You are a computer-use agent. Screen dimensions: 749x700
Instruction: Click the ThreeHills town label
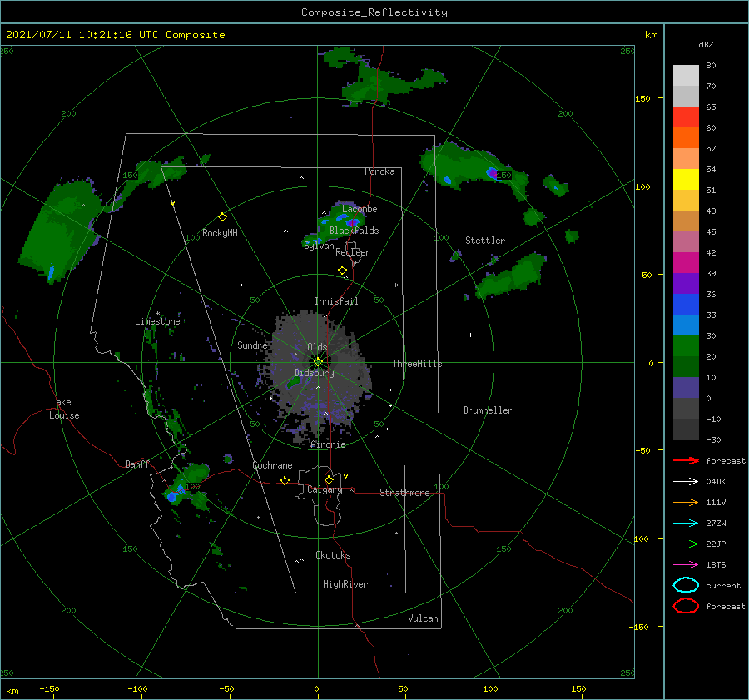point(417,364)
